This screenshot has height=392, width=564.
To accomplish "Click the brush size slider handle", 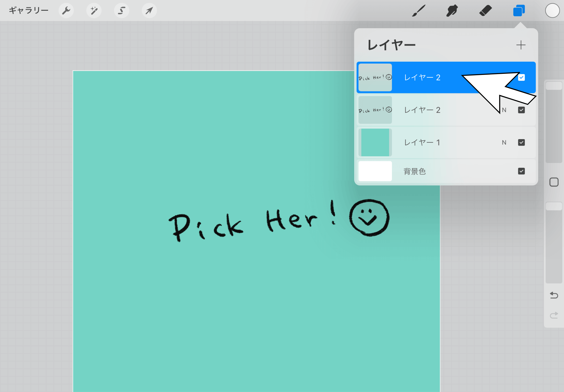I will pos(554,86).
